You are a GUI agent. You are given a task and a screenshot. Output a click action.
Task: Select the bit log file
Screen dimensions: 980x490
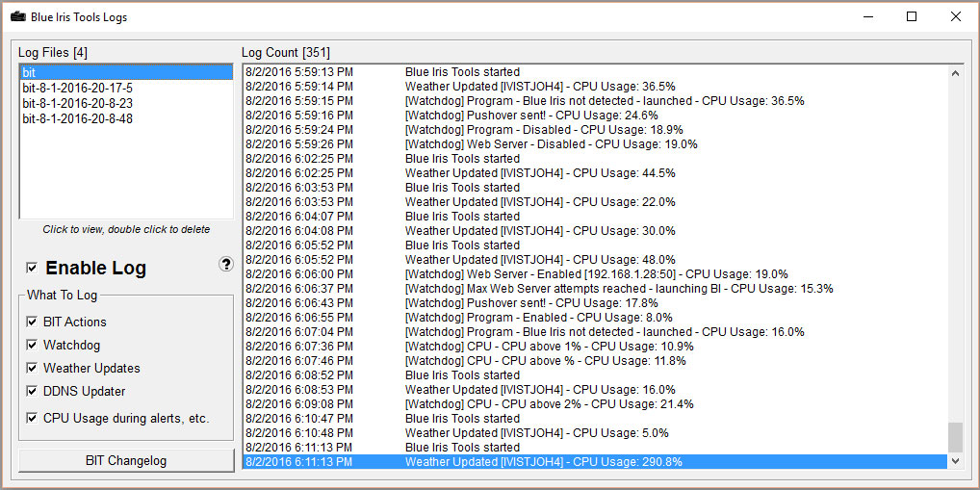(x=125, y=72)
